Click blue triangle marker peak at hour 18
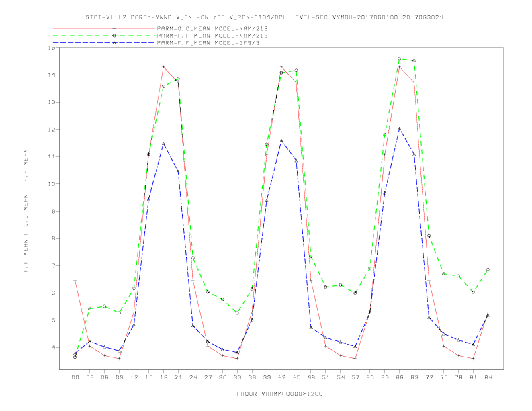This screenshot has height=411, width=532. 163,144
